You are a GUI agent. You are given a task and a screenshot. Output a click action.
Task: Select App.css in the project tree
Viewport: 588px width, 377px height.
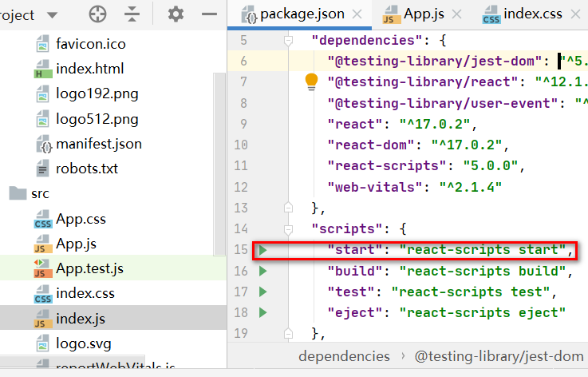(x=81, y=219)
